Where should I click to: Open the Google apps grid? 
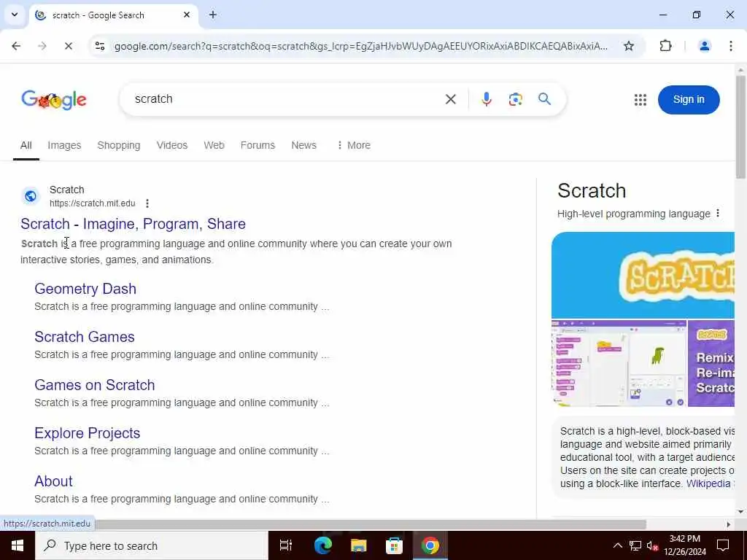click(x=640, y=99)
